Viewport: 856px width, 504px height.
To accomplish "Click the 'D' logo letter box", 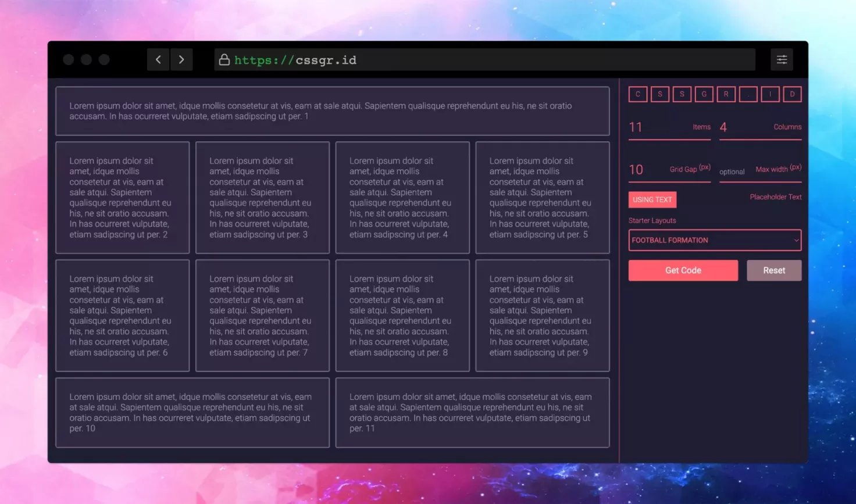I will coord(792,94).
